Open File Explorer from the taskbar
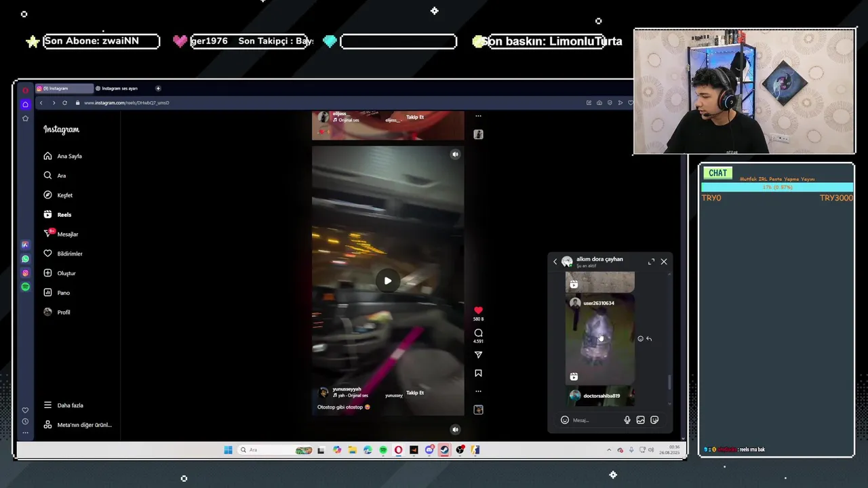Viewport: 868px width, 488px height. [x=352, y=450]
